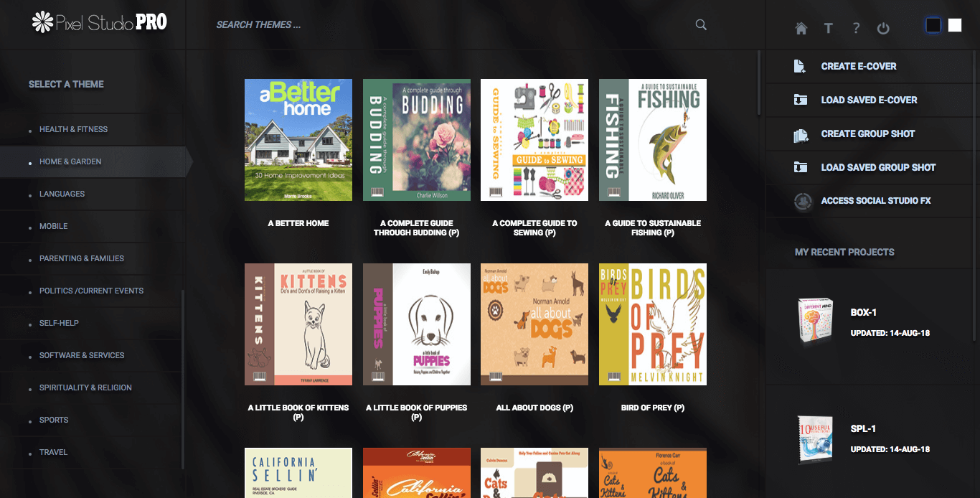
Task: Select the Sustainable Fishing cover thumbnail
Action: [653, 140]
